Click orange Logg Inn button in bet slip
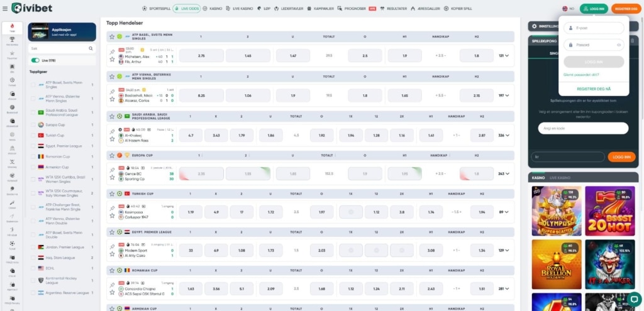The image size is (644, 311). [x=621, y=156]
